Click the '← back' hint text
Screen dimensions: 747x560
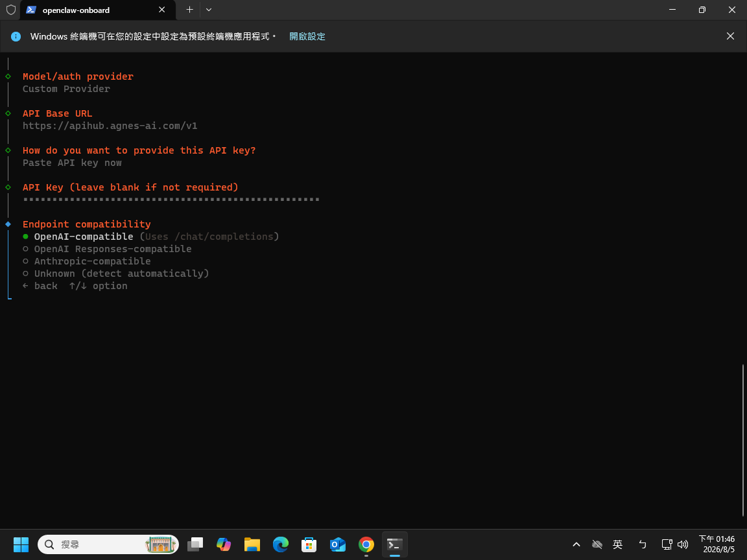[x=40, y=286]
